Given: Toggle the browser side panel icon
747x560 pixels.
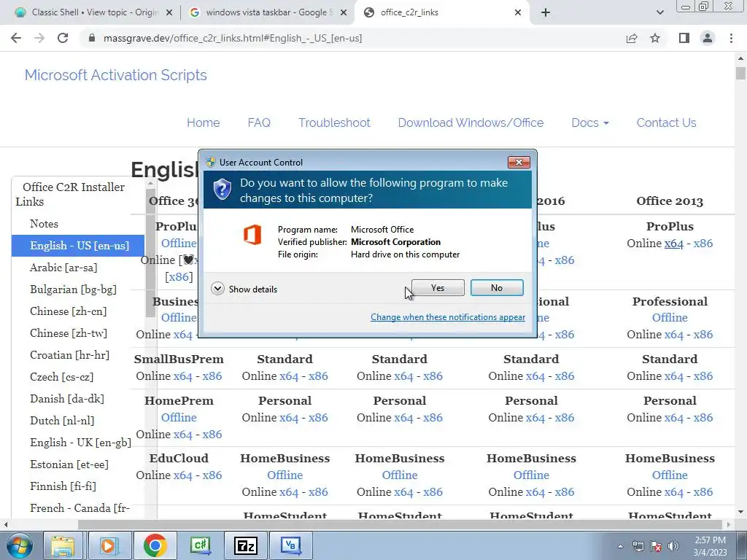Looking at the screenshot, I should [684, 38].
